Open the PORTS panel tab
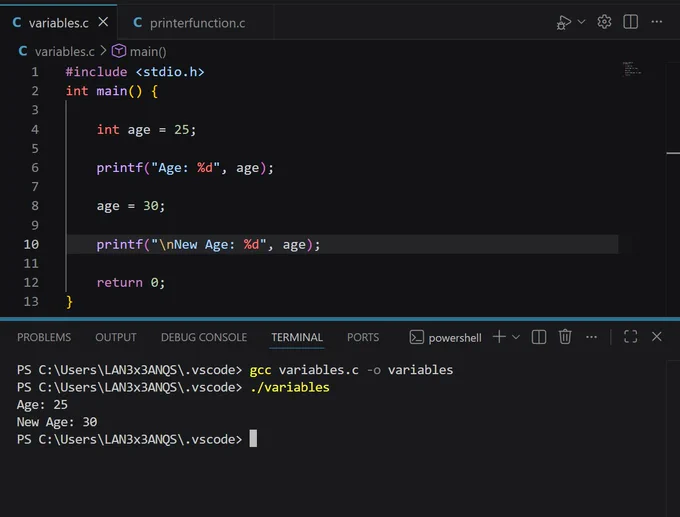The height and width of the screenshot is (517, 680). tap(363, 337)
